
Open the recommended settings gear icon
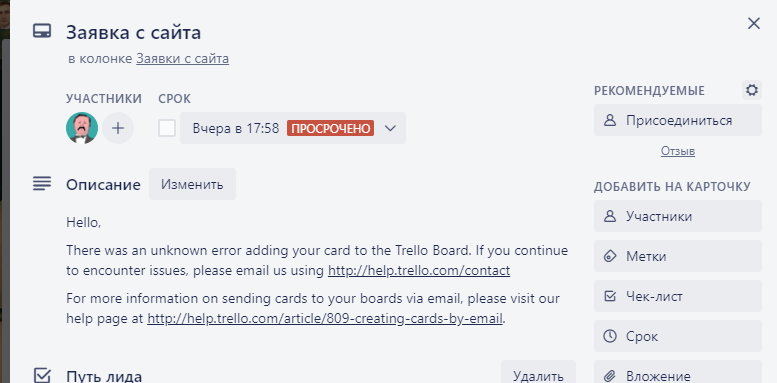pos(752,90)
